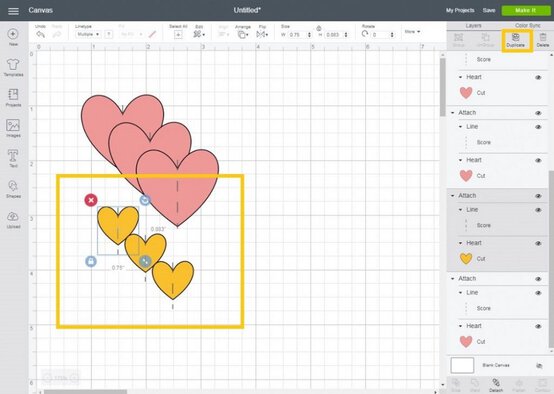Click the UnGroup icon

pos(485,37)
